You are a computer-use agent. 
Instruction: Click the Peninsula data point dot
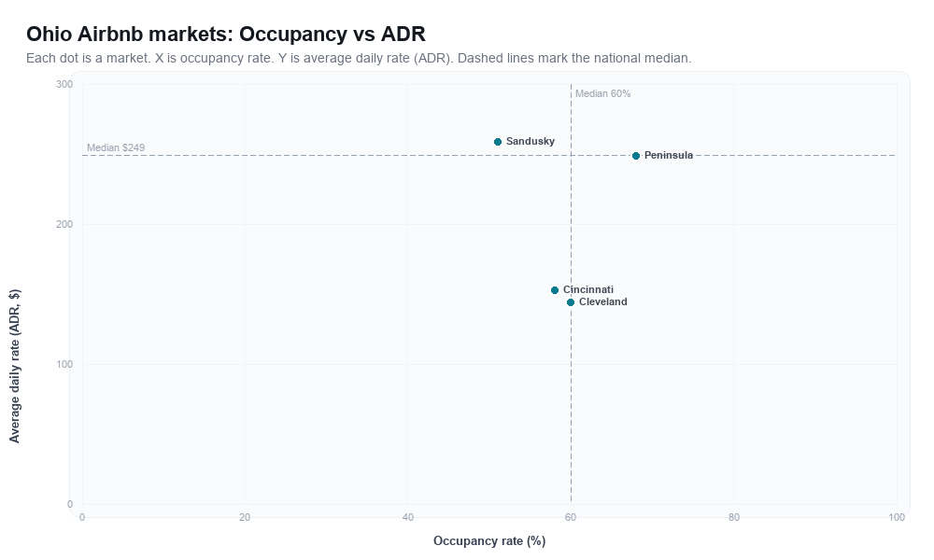[x=636, y=156]
